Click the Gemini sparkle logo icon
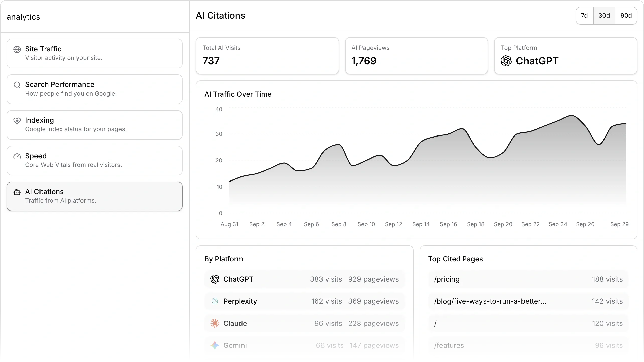 coord(215,345)
